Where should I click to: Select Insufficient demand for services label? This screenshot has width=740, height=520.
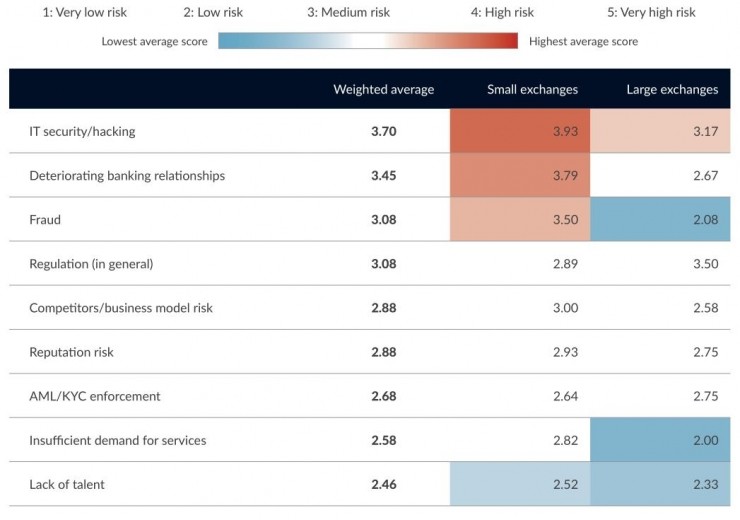118,440
